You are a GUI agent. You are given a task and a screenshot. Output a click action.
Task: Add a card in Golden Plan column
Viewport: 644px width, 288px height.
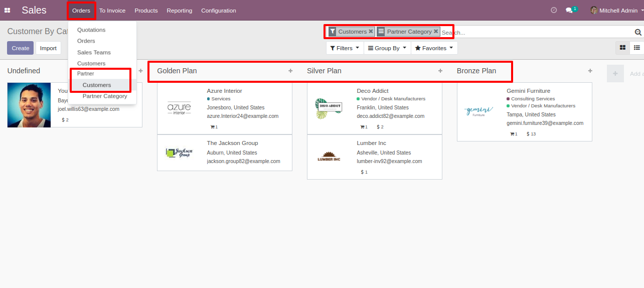pos(290,71)
